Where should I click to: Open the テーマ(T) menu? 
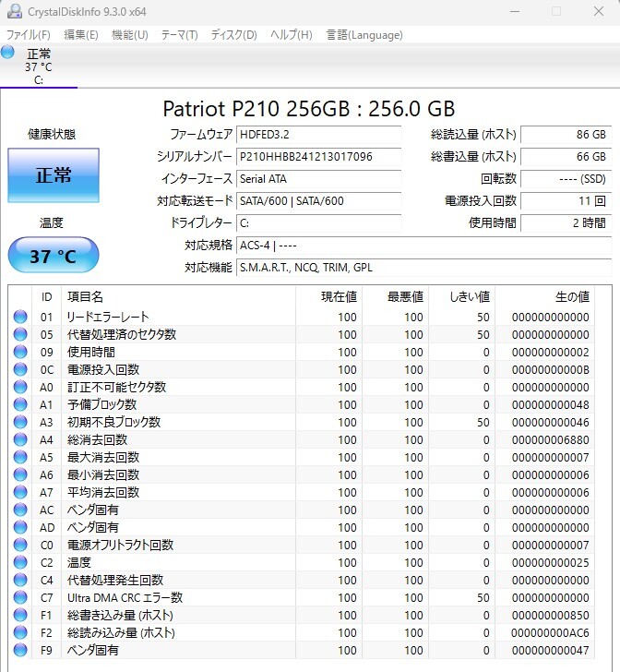click(x=179, y=35)
